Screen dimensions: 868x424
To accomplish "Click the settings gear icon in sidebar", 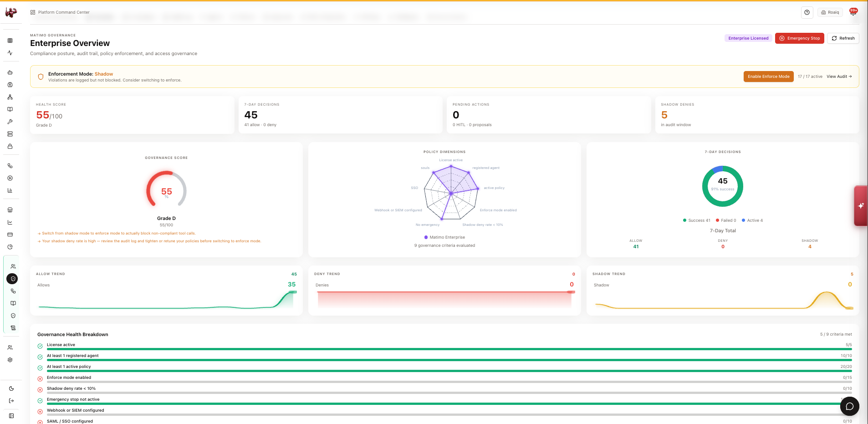I will point(10,360).
